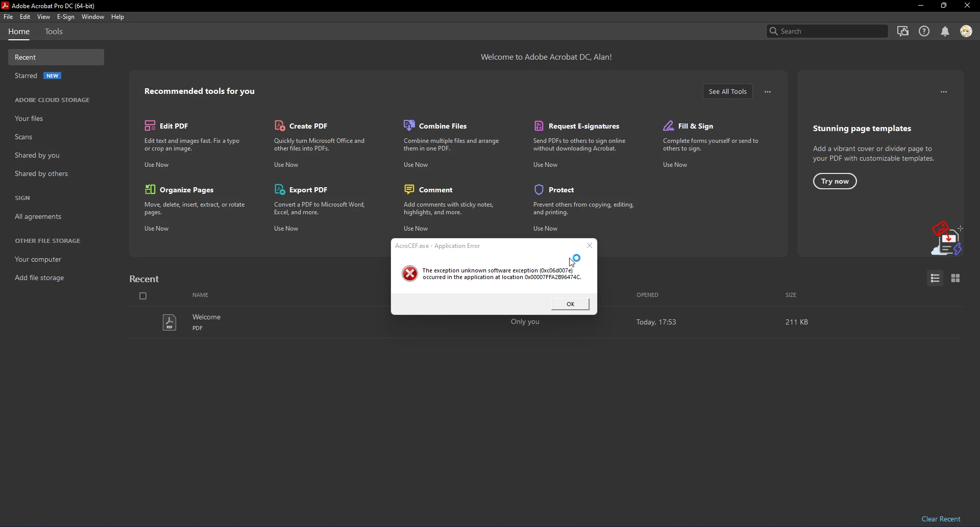This screenshot has height=527, width=980.
Task: Click the page templates illustration
Action: pos(947,238)
